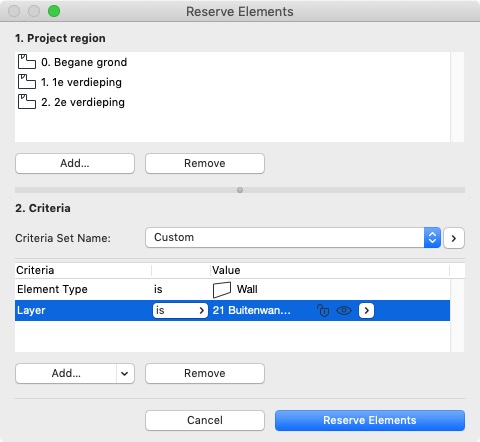Expand the criteria Add dropdown arrow

125,373
